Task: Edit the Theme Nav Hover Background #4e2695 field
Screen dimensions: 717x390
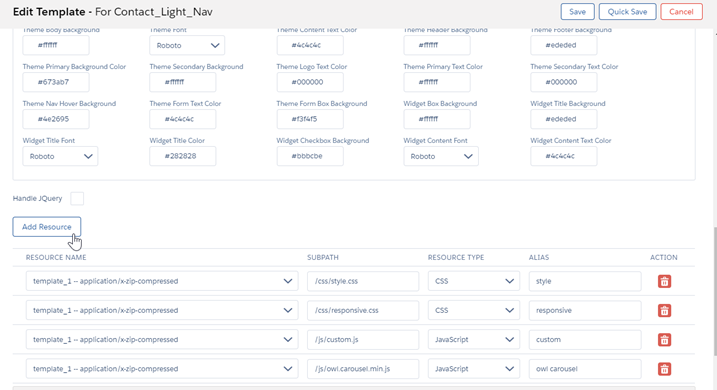Action: pos(56,119)
